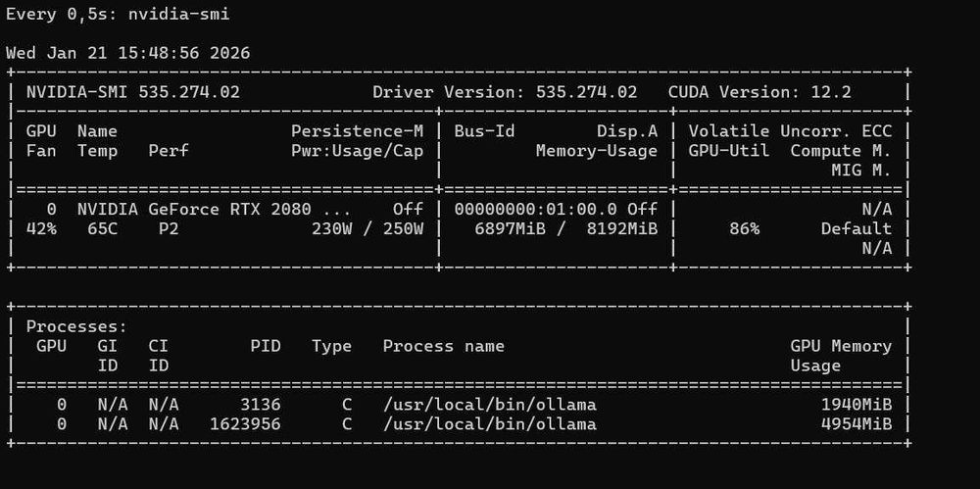Click the PID 1623956 process entry

pos(245,424)
